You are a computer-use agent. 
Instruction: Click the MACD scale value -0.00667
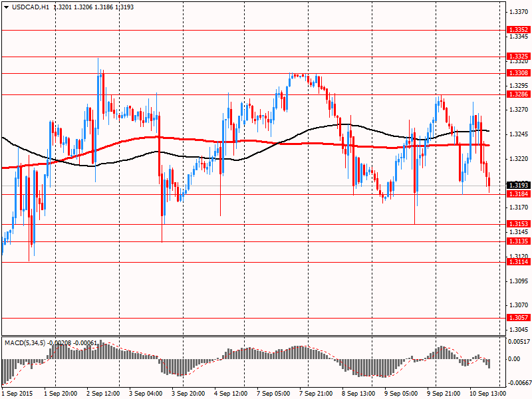519,383
